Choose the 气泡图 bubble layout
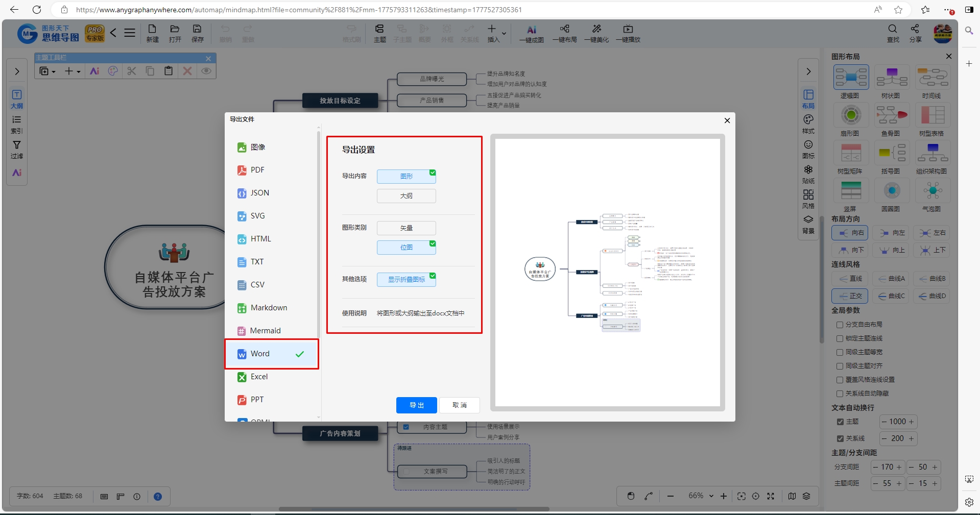This screenshot has height=515, width=980. (x=932, y=196)
